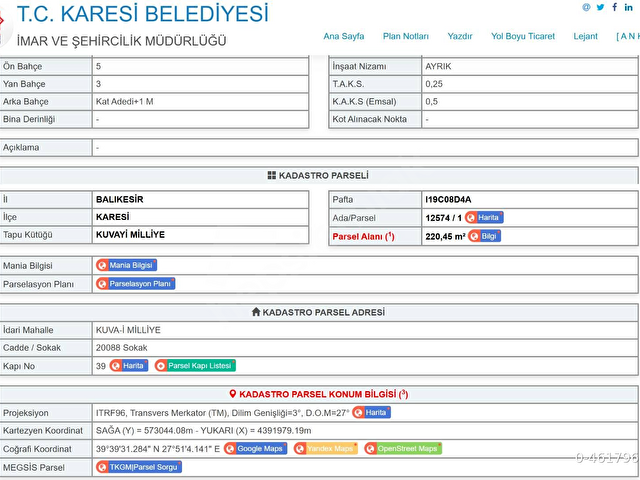Click Harita button in Projeksiyon row
Viewport: 640px width, 480px height.
pos(371,413)
